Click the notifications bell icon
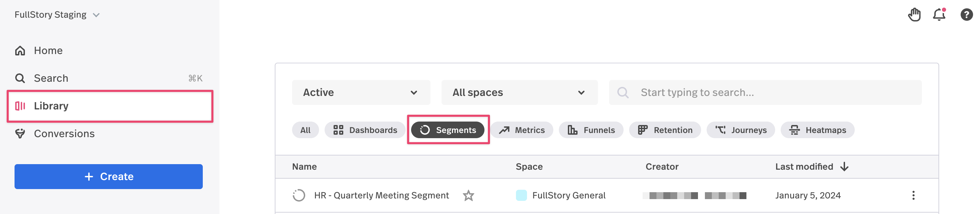Image resolution: width=980 pixels, height=214 pixels. [x=938, y=15]
